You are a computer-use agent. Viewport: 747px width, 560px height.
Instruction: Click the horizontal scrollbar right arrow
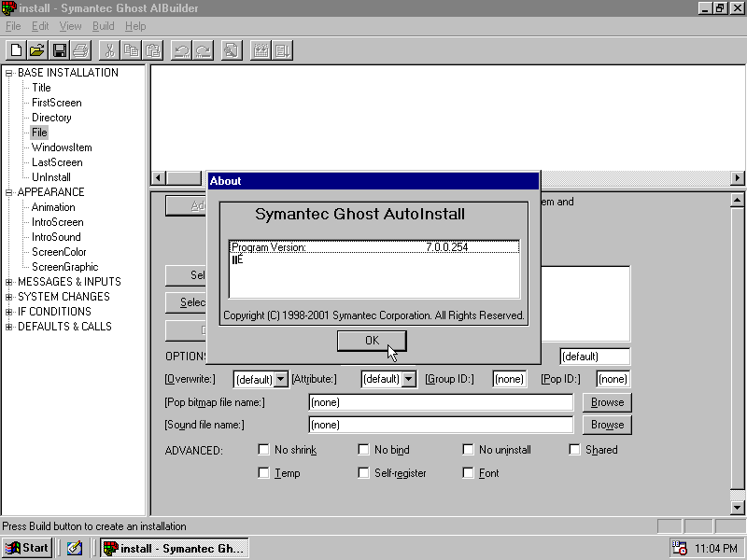point(737,178)
